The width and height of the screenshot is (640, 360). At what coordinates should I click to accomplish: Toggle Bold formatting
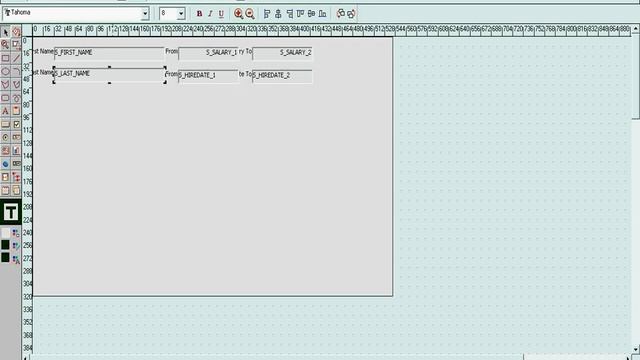199,14
